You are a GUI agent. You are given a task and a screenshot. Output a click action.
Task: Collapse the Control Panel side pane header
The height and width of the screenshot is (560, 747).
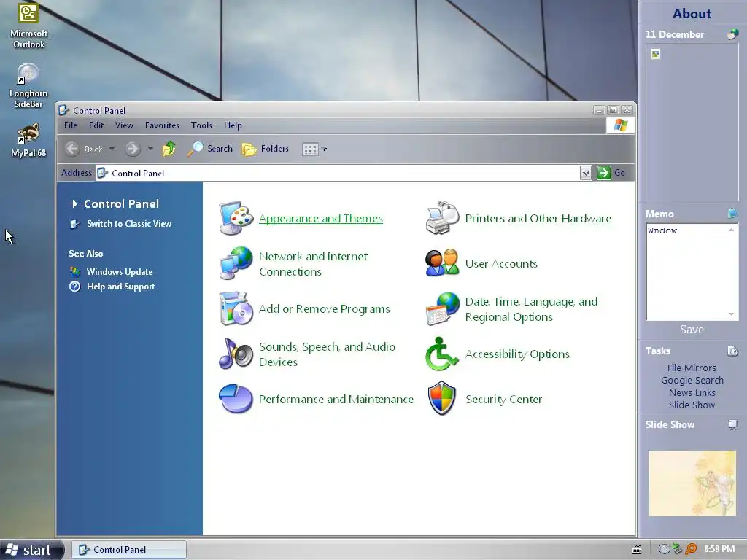(x=116, y=204)
